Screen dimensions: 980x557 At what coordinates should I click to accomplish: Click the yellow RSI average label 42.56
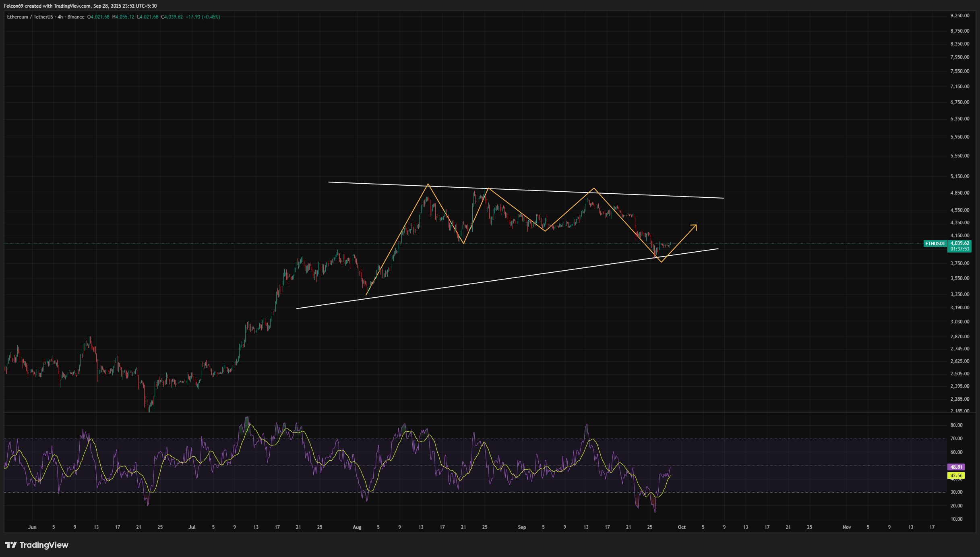point(956,476)
